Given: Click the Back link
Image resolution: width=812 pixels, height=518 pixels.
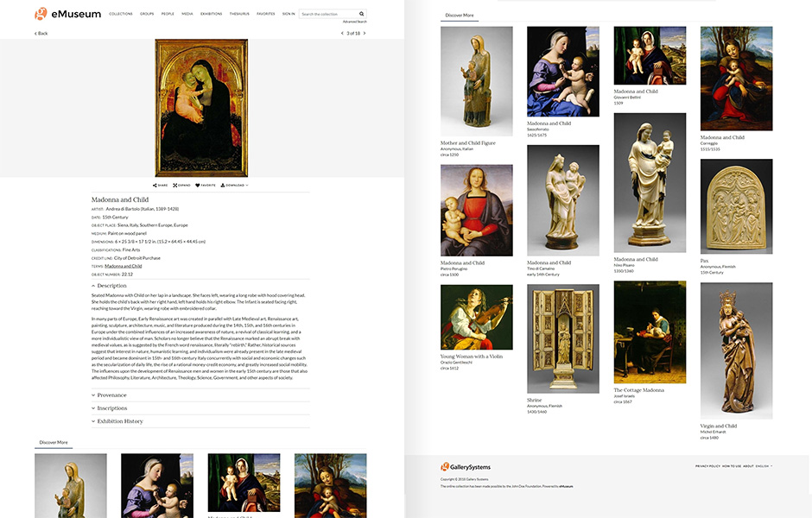Looking at the screenshot, I should (x=41, y=33).
